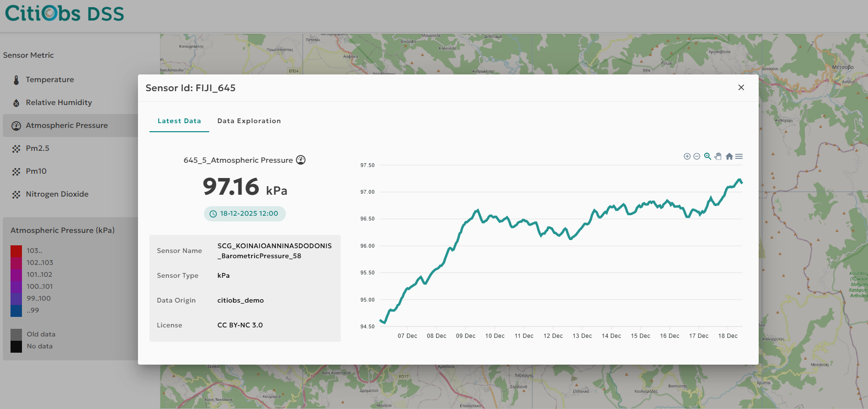
Task: Click the black No data legend swatch
Action: pyautogui.click(x=16, y=346)
